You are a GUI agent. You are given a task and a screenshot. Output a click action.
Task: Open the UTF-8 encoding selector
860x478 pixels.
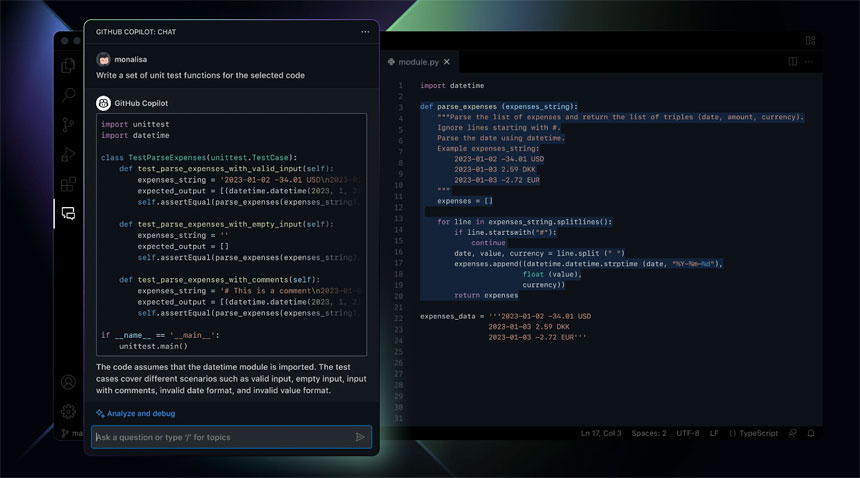(687, 433)
